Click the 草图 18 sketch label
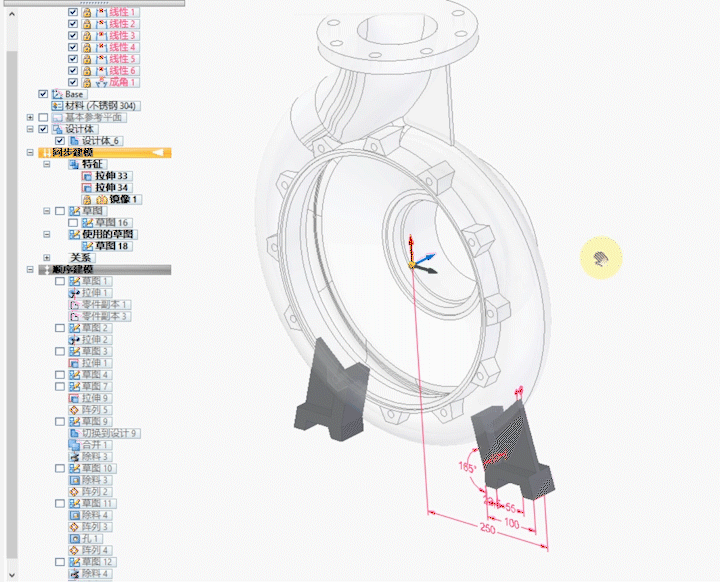The image size is (720, 582). (x=113, y=246)
